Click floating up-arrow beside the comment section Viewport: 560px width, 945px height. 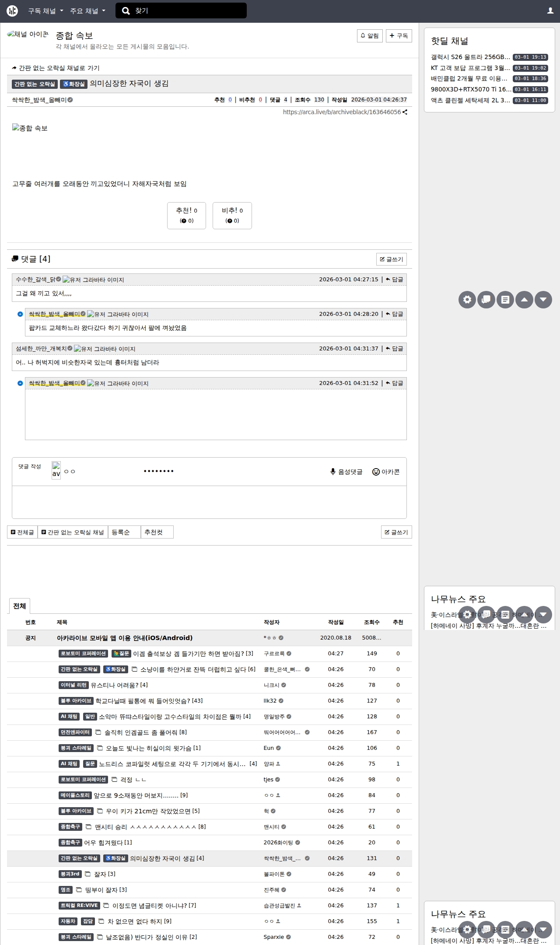[524, 300]
